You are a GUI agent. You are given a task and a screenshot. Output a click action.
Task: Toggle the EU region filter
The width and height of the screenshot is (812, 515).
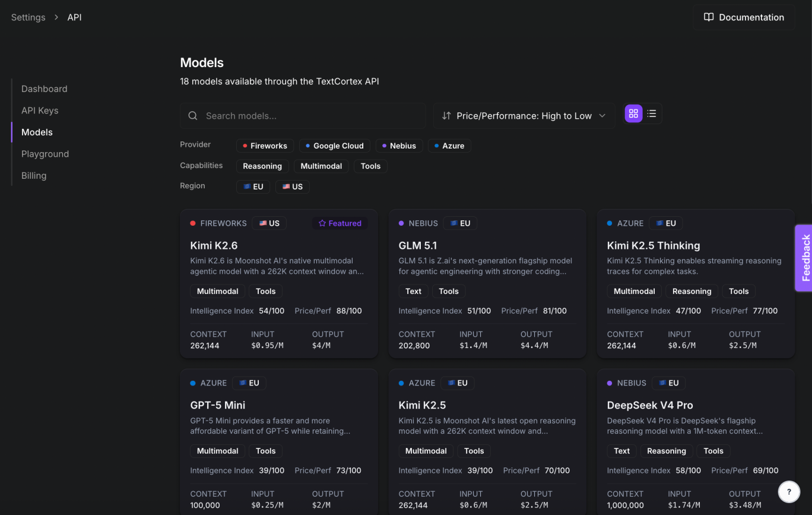click(253, 187)
